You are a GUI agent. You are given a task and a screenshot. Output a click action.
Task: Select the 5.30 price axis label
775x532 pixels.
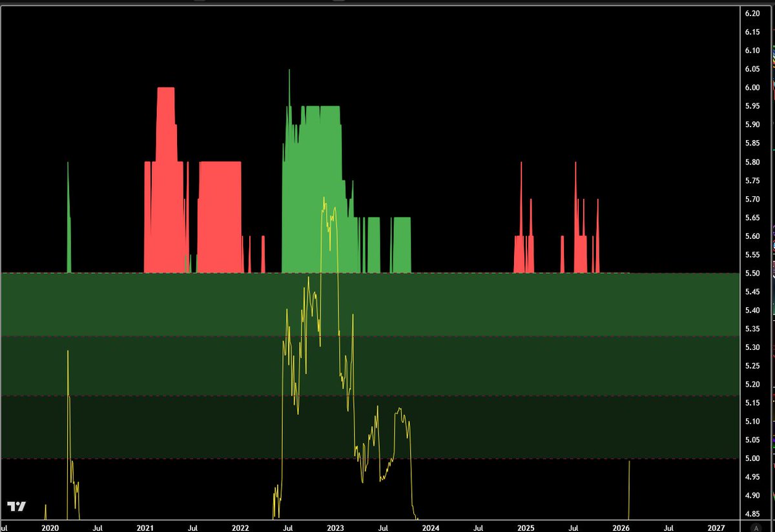tap(751, 347)
